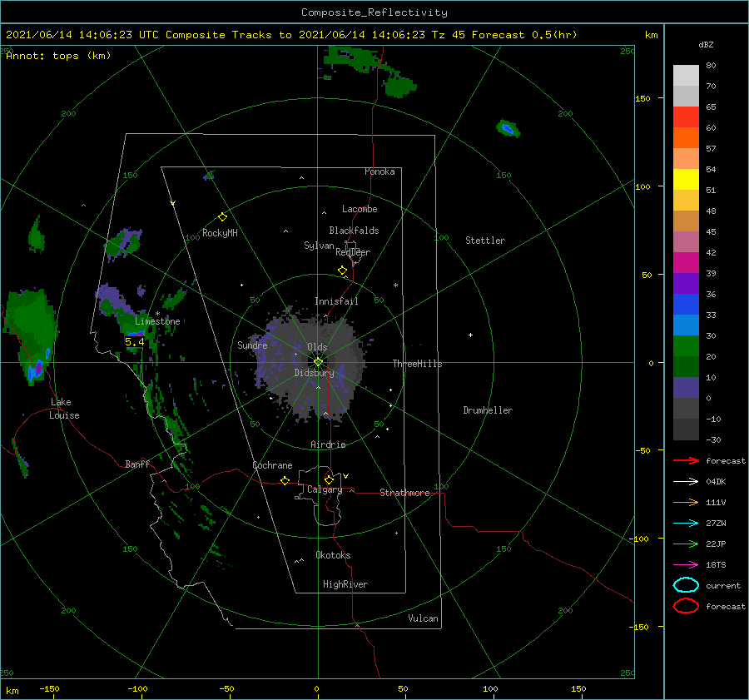Click the asterisk marker above Limestone label
The height and width of the screenshot is (700, 749).
click(157, 314)
